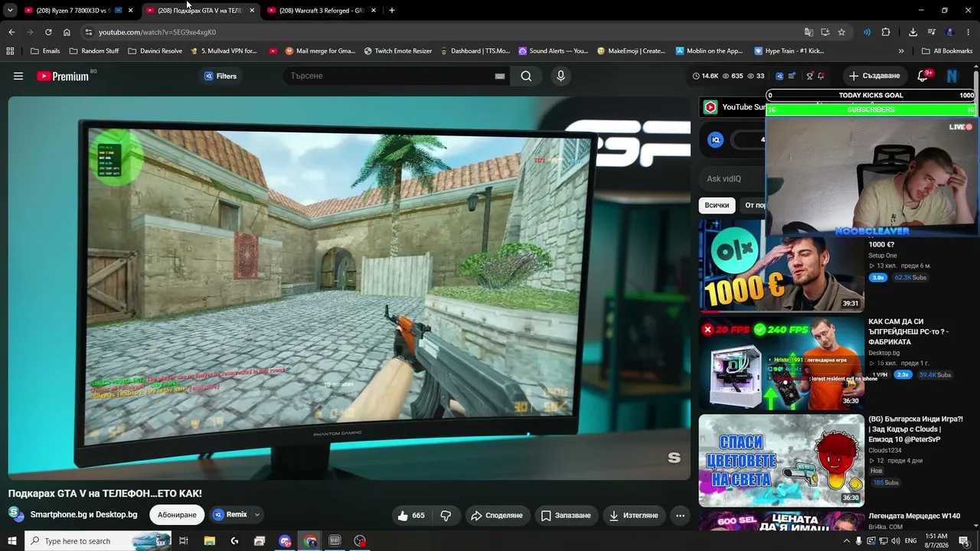Translate this page icon in address bar
Viewport: 980px width, 551px height.
[808, 32]
